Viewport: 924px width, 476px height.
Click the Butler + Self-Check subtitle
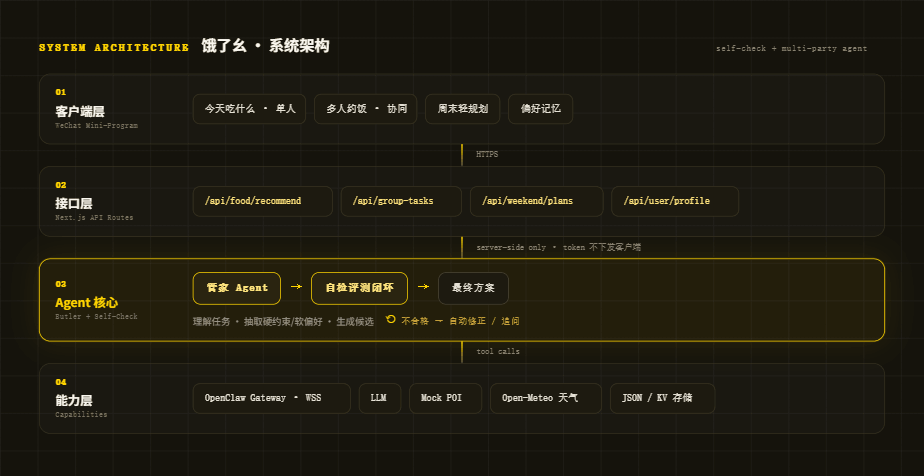click(97, 316)
